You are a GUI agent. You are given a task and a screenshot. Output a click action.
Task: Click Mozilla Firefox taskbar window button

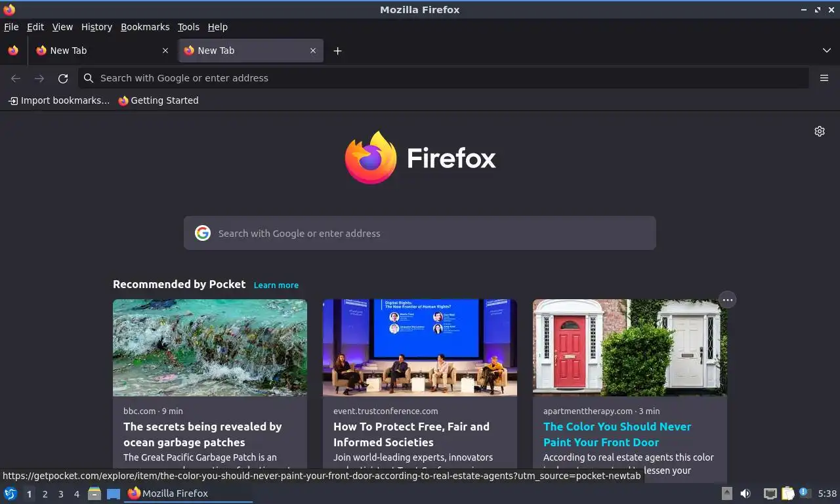[x=188, y=493]
